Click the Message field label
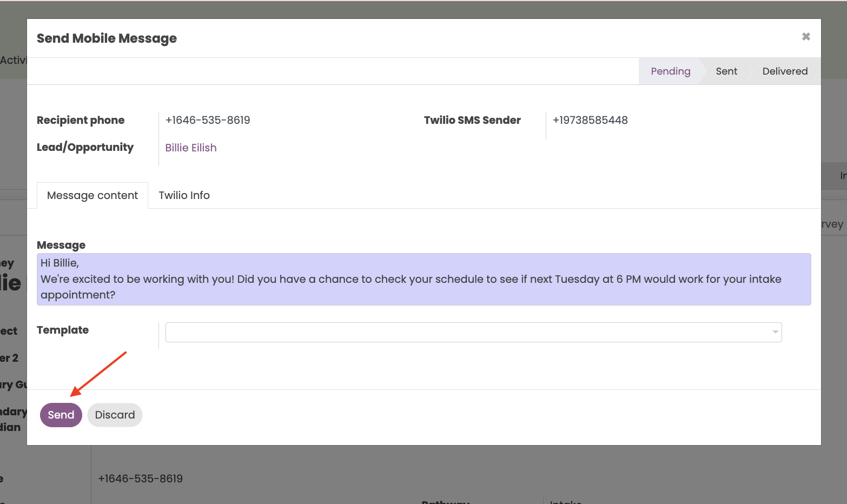This screenshot has width=847, height=504. click(61, 245)
